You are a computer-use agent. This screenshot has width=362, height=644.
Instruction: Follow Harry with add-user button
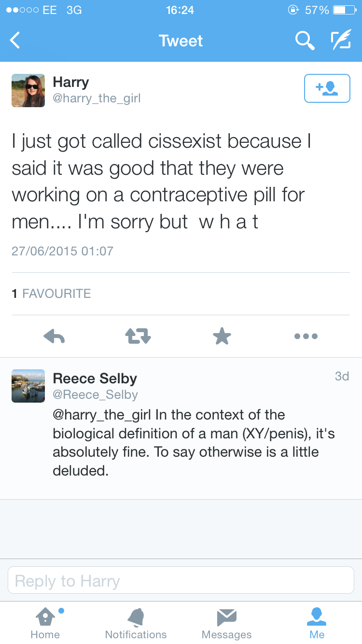327,88
